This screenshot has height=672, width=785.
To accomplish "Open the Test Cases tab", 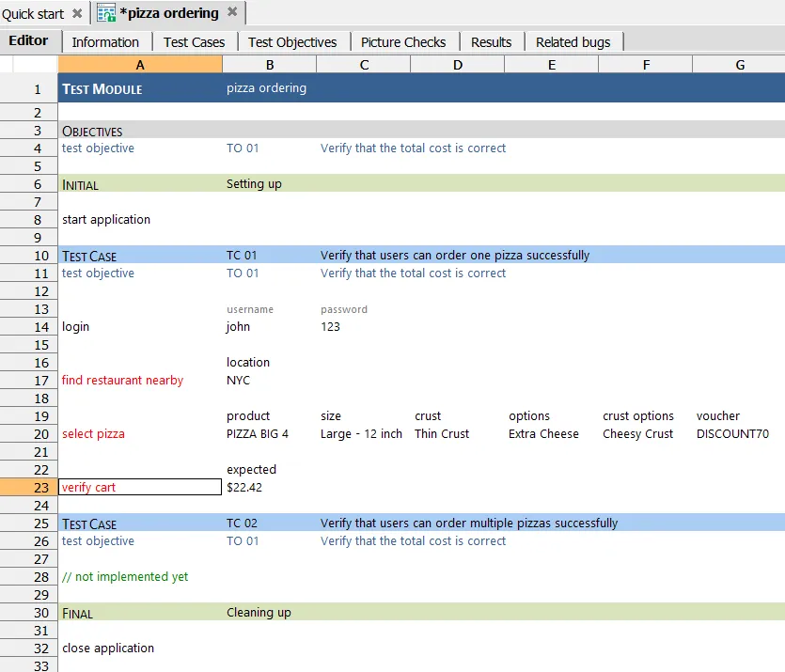I will [194, 41].
